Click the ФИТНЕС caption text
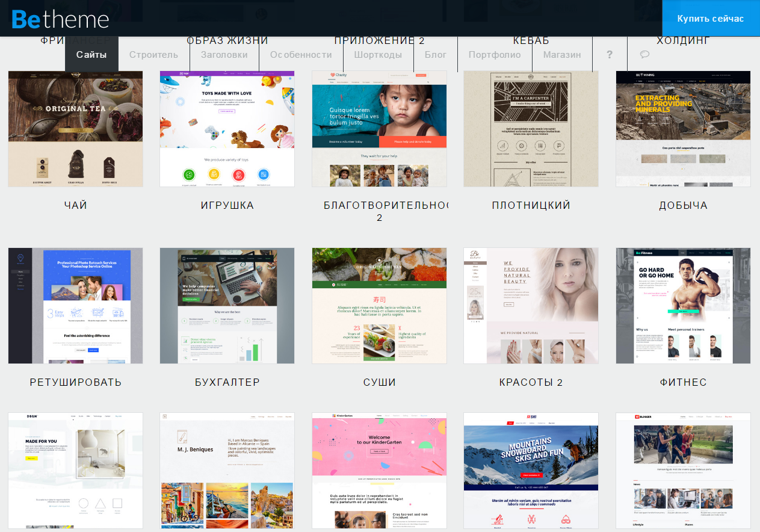Screen dimensions: 760x532 coord(683,382)
